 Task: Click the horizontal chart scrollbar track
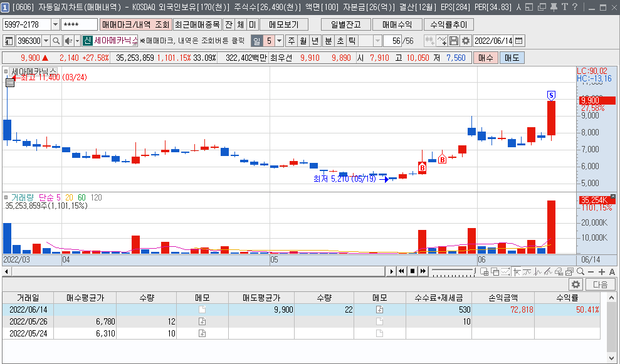[x=197, y=271]
